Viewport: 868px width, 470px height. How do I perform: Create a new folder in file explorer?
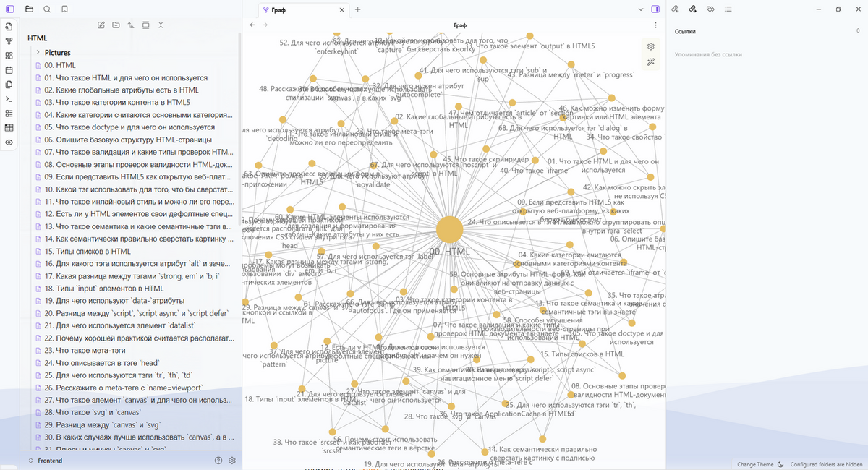point(116,25)
